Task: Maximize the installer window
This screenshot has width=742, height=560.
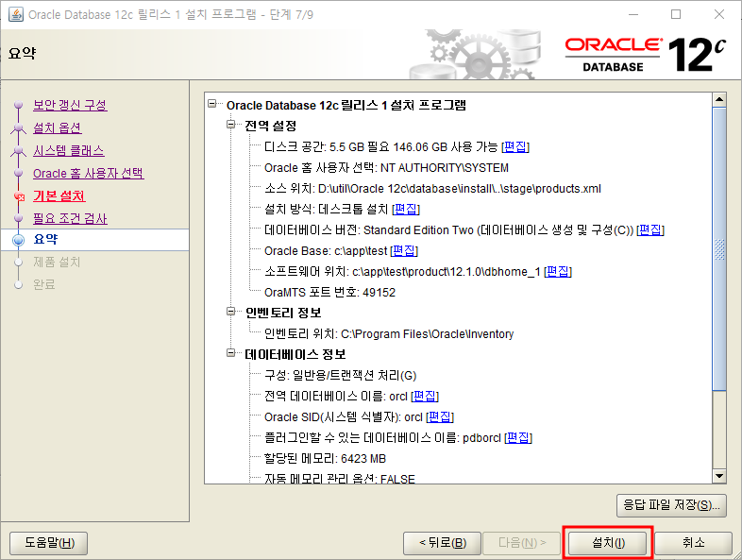Action: coord(676,14)
